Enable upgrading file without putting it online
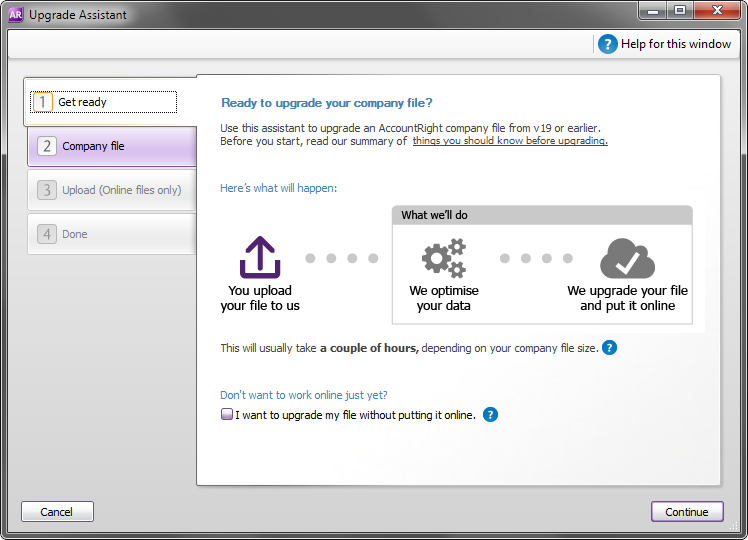The width and height of the screenshot is (748, 540). pyautogui.click(x=228, y=415)
